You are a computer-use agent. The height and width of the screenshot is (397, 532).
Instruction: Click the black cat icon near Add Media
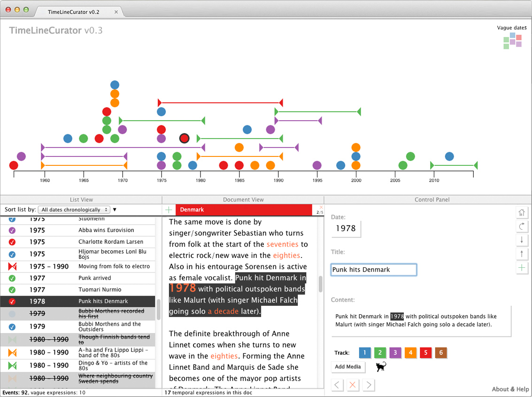pyautogui.click(x=380, y=366)
